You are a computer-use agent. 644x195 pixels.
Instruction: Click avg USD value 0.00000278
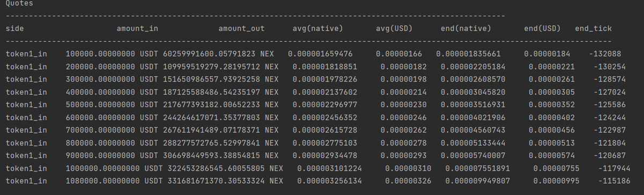pos(404,143)
